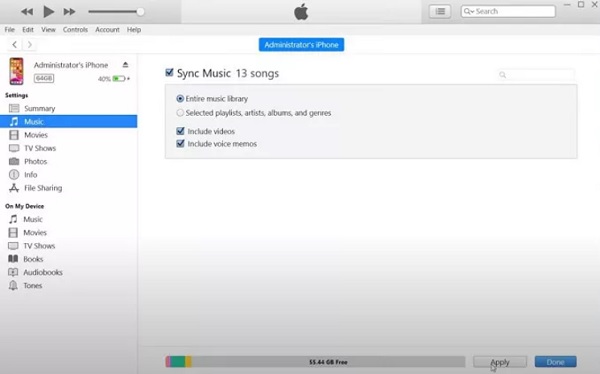This screenshot has width=600, height=374.
Task: Click the 64GB capacity badge
Action: pyautogui.click(x=44, y=78)
